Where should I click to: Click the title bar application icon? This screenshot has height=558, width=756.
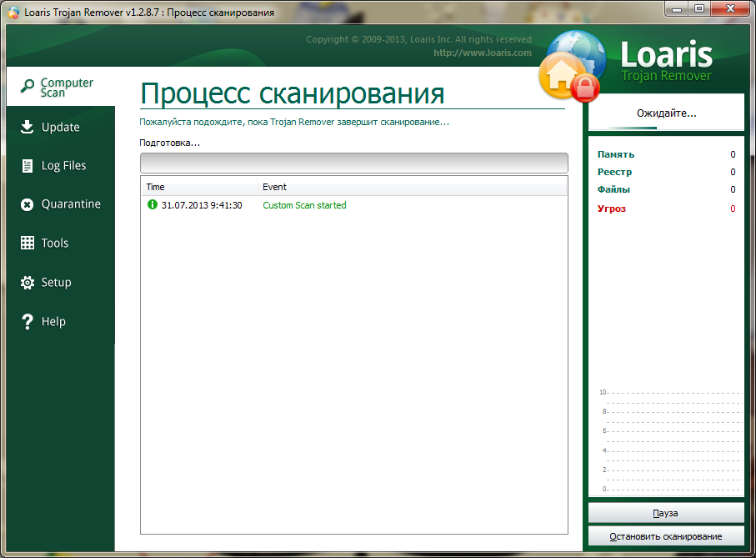tap(13, 12)
